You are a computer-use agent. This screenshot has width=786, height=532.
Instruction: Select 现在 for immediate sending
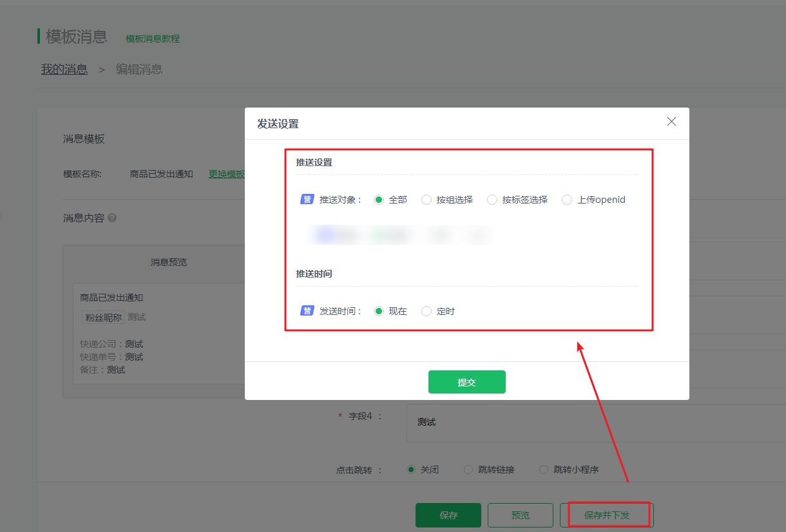379,311
